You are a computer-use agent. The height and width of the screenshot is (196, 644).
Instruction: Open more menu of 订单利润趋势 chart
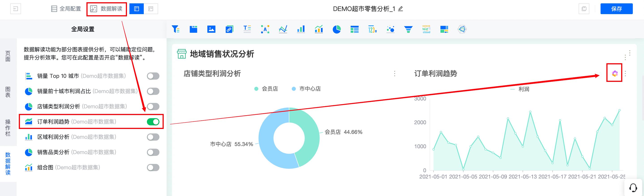click(x=625, y=74)
